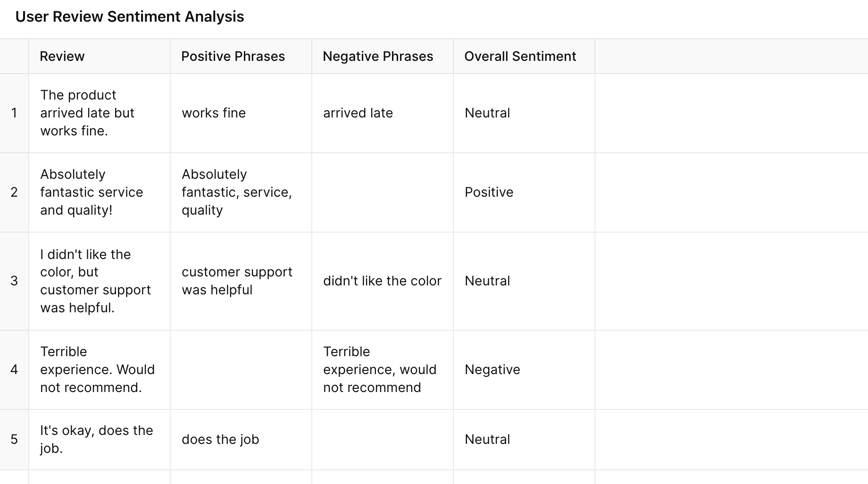
Task: Select row number 5
Action: (x=14, y=440)
